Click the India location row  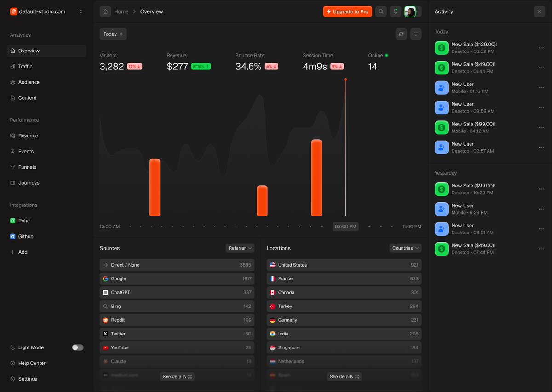click(x=344, y=334)
